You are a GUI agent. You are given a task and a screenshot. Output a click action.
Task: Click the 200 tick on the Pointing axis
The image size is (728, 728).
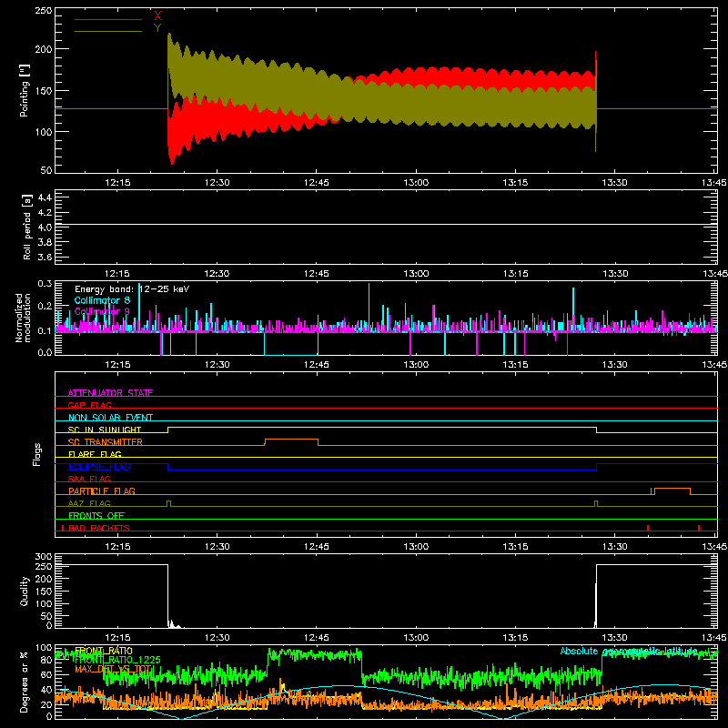coord(44,49)
